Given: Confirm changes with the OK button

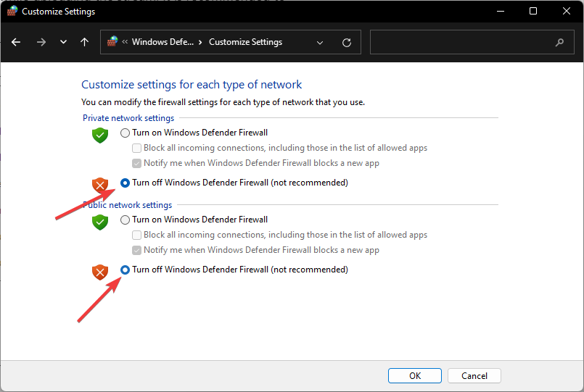Looking at the screenshot, I should (415, 375).
